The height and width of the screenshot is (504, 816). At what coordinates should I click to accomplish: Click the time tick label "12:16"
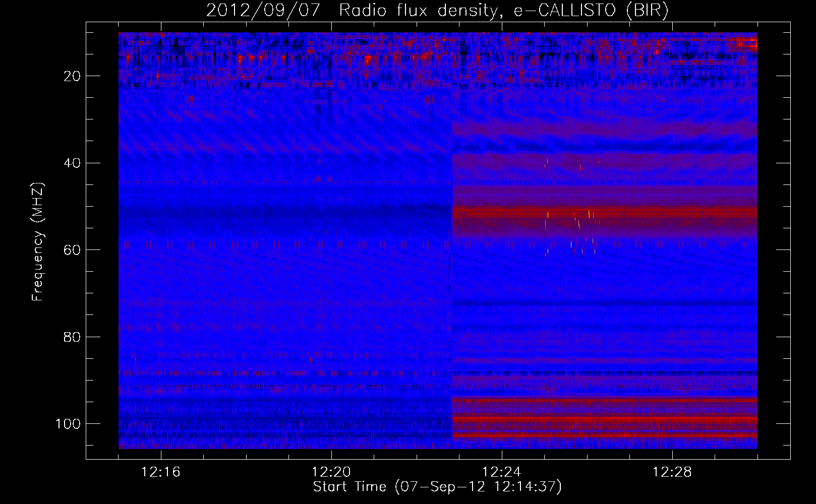pos(161,472)
